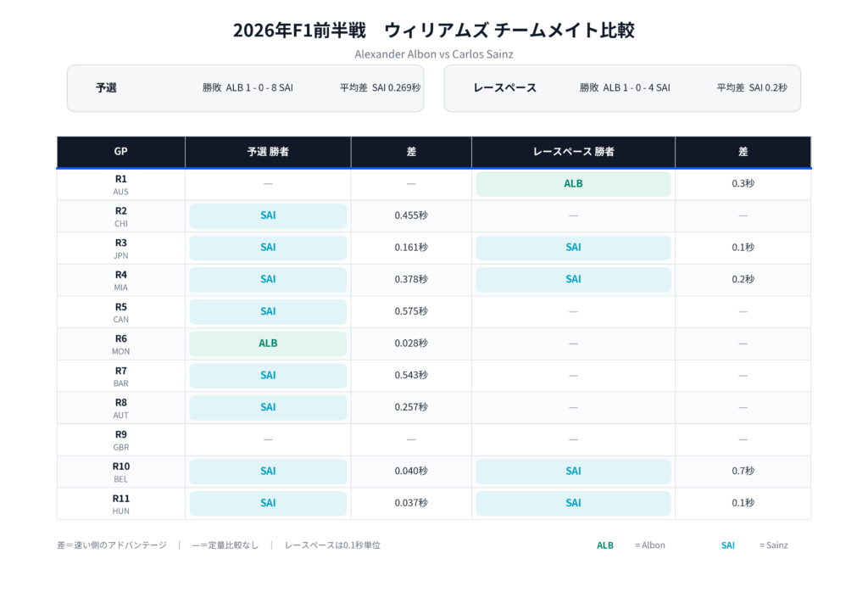Click the 0.2秒 race pace gap in R4
Screen dimensions: 868x592
743,280
